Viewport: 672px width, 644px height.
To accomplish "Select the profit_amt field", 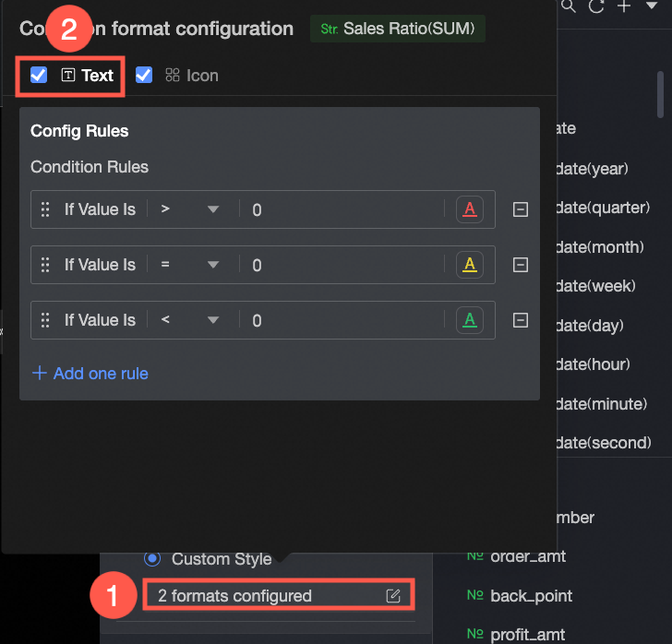I will (528, 635).
